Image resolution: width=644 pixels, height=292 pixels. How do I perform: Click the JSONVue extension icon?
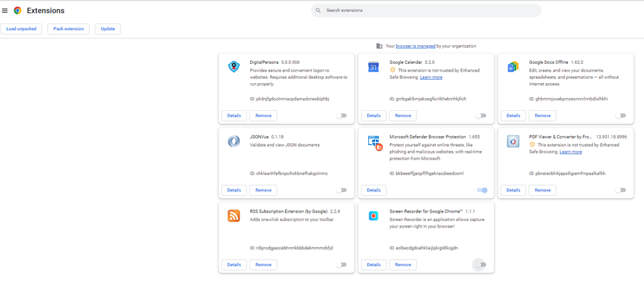pos(234,141)
